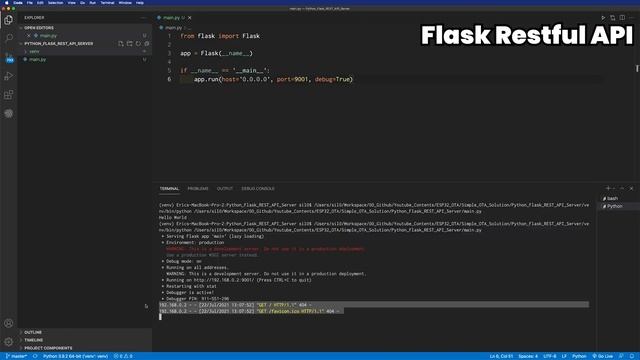Open the Run menu
This screenshot has height=360, width=640.
(x=93, y=2)
